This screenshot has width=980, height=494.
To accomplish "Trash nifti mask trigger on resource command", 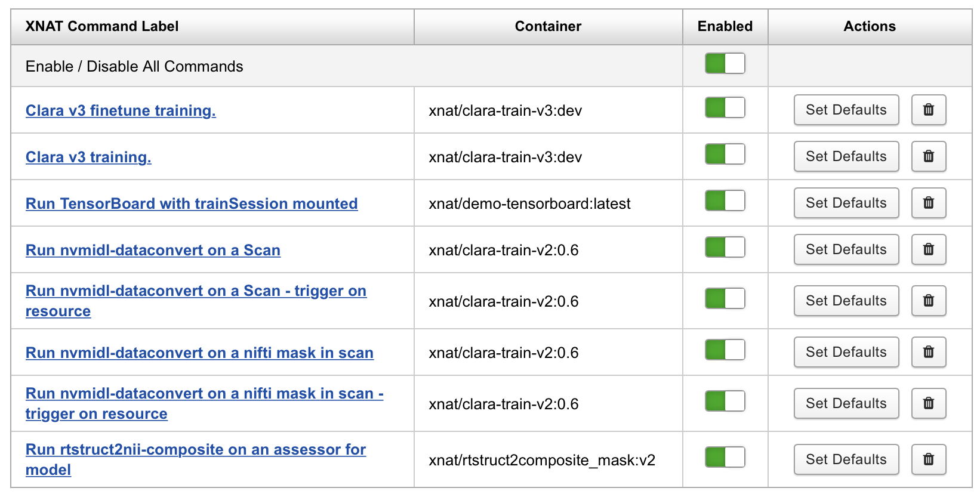I will pos(928,403).
